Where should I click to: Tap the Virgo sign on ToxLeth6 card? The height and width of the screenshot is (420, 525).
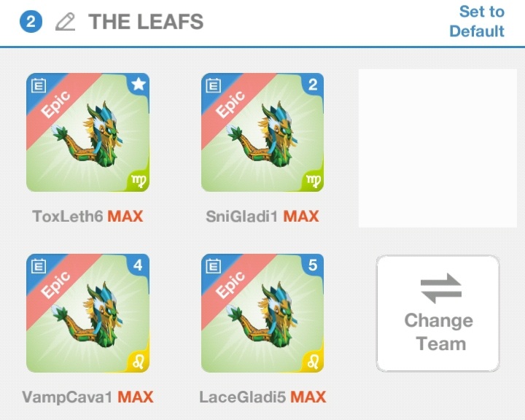pyautogui.click(x=137, y=179)
